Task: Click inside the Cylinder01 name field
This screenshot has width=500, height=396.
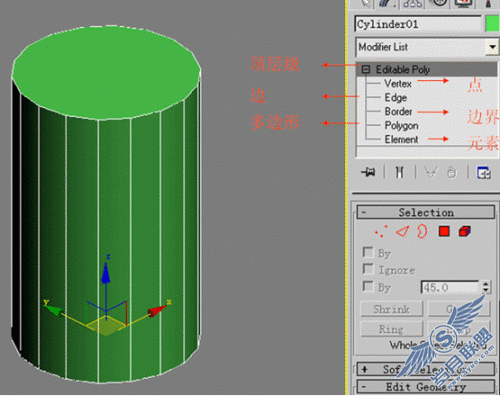Action: [418, 24]
